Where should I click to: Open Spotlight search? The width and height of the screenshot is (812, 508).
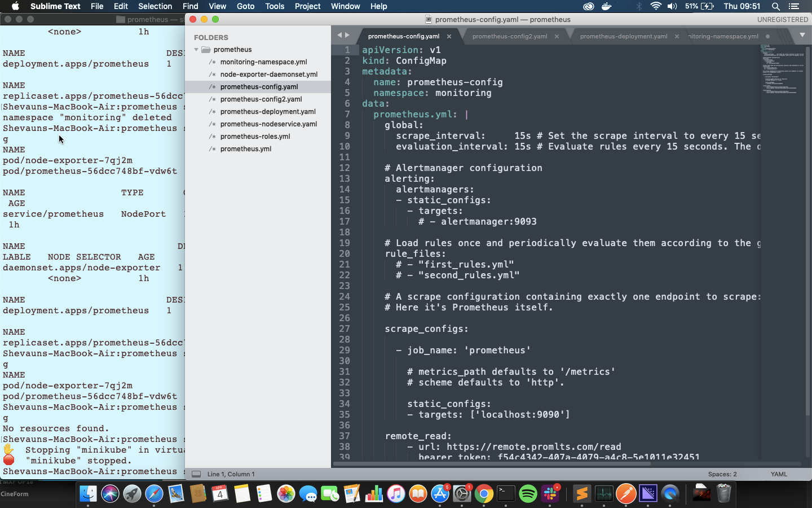tap(776, 6)
